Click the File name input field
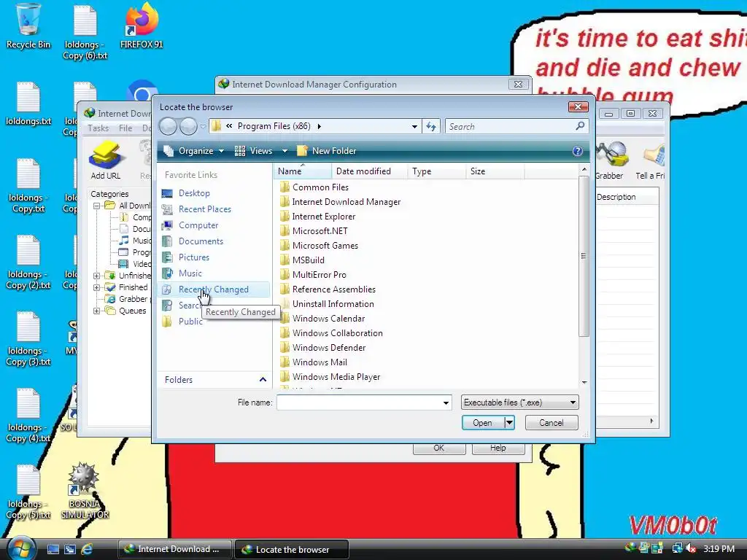The image size is (747, 560). tap(359, 402)
